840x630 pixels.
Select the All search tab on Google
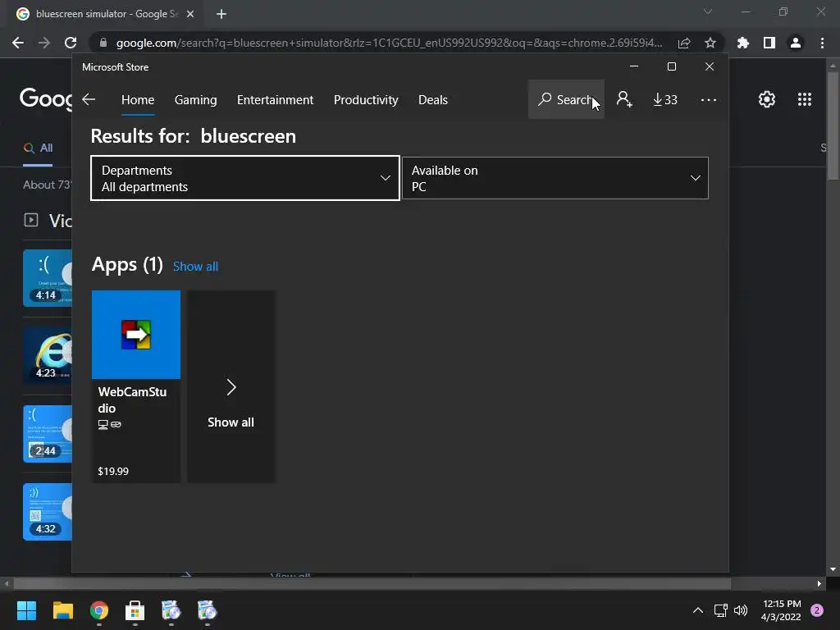pyautogui.click(x=38, y=148)
